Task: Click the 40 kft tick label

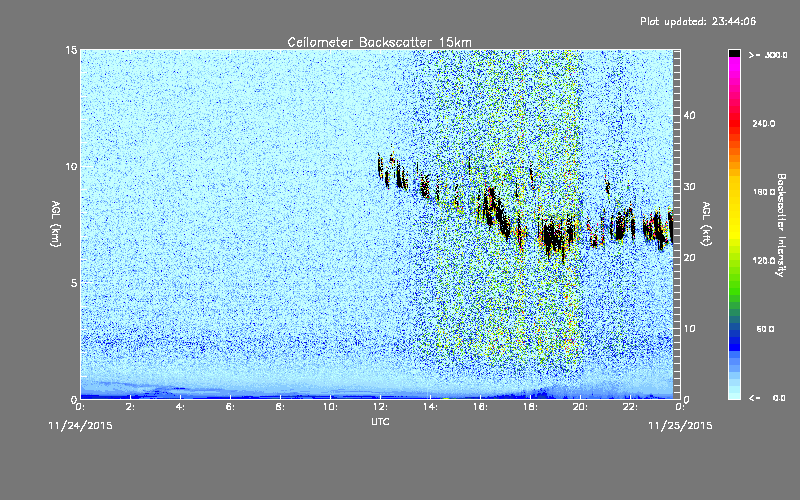Action: (689, 115)
